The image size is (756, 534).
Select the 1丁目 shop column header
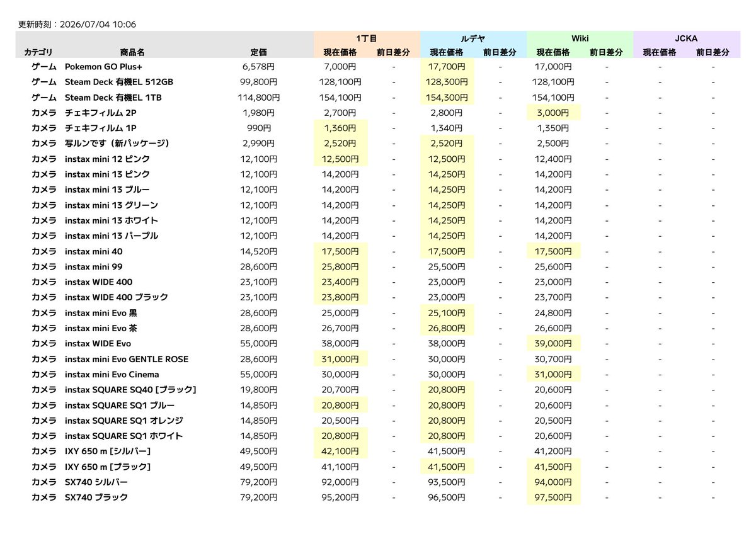coord(367,38)
